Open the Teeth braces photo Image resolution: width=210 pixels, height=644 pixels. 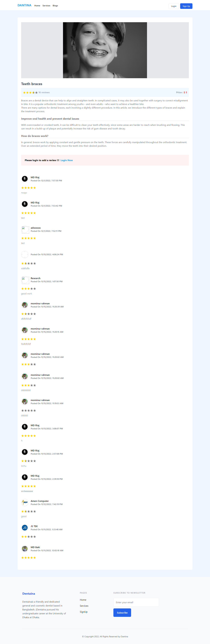click(105, 50)
